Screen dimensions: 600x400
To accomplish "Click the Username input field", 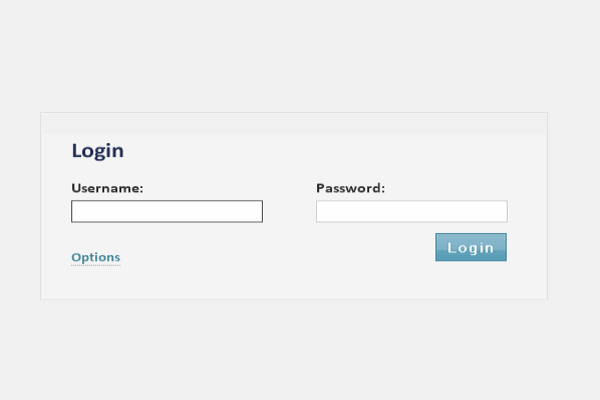I will tap(167, 211).
